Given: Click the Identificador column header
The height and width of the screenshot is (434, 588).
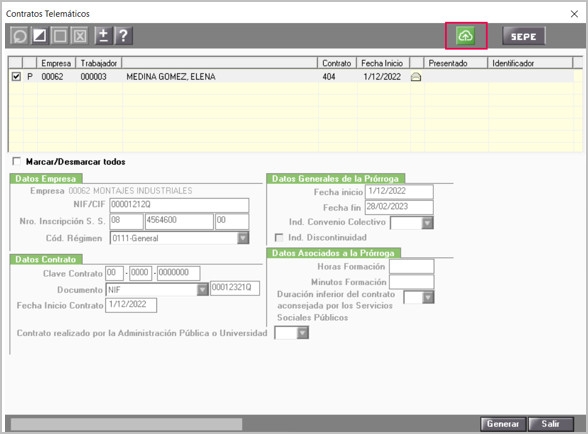Looking at the screenshot, I should click(530, 63).
